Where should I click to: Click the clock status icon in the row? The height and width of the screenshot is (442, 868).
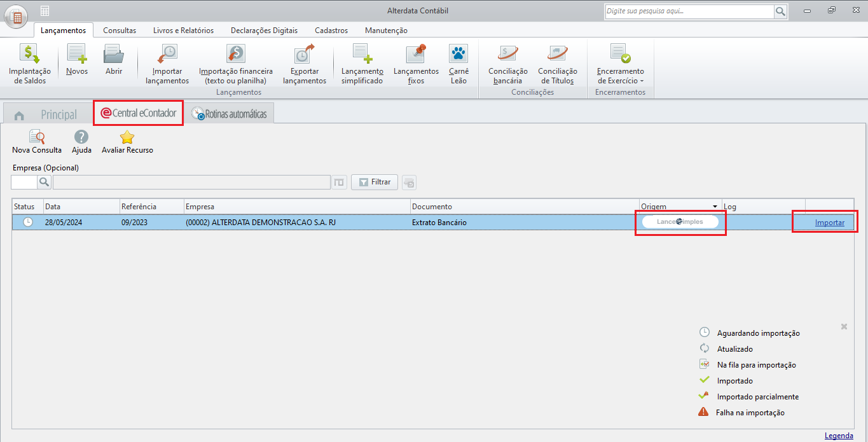(x=28, y=223)
